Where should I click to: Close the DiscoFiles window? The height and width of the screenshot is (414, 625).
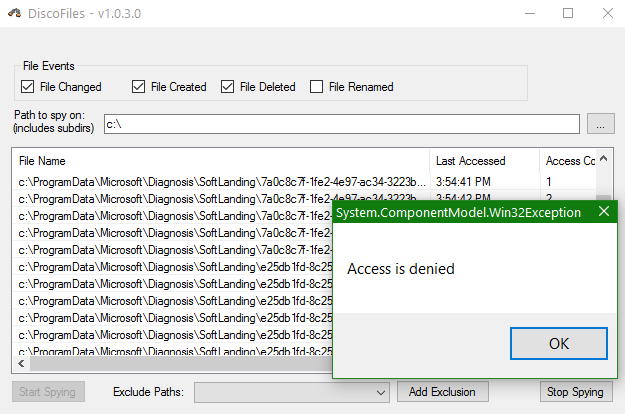(607, 13)
